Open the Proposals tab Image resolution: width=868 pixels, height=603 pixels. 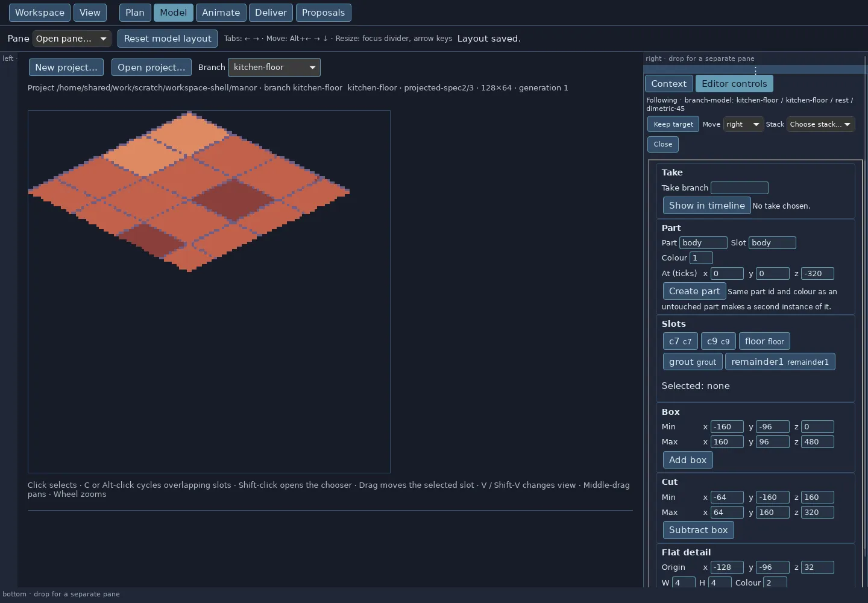click(x=324, y=13)
